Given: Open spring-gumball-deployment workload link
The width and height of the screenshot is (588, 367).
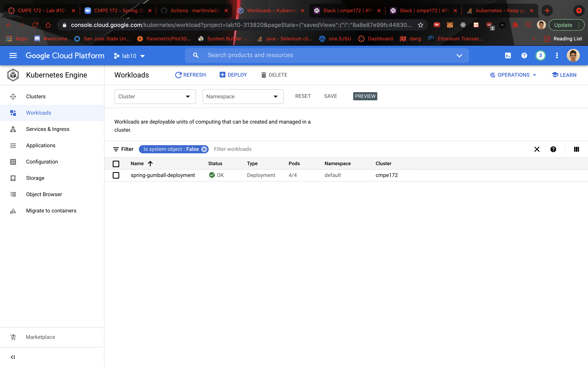Looking at the screenshot, I should point(163,175).
